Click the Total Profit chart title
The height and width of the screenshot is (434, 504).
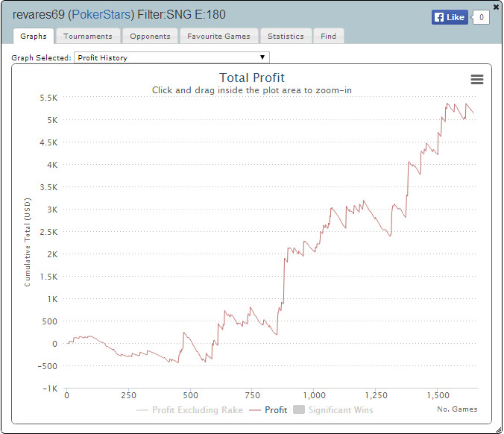click(x=252, y=78)
